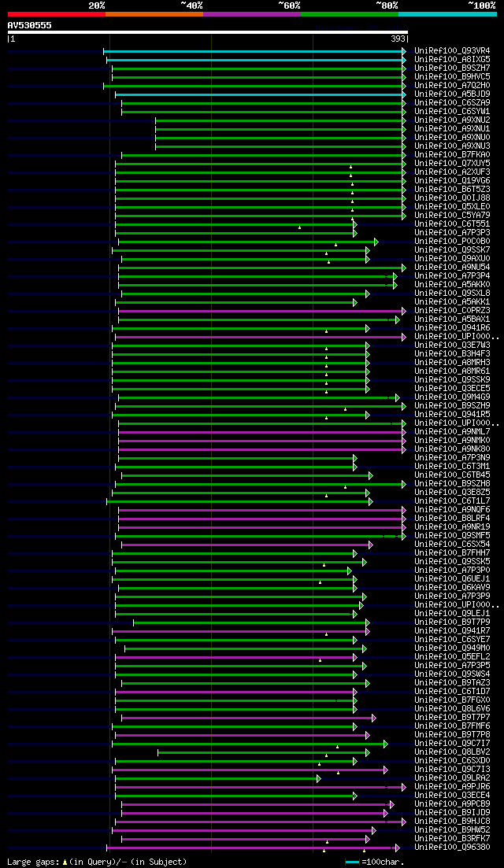Select the AV530555 query name
The height and width of the screenshot is (868, 504).
(x=30, y=25)
